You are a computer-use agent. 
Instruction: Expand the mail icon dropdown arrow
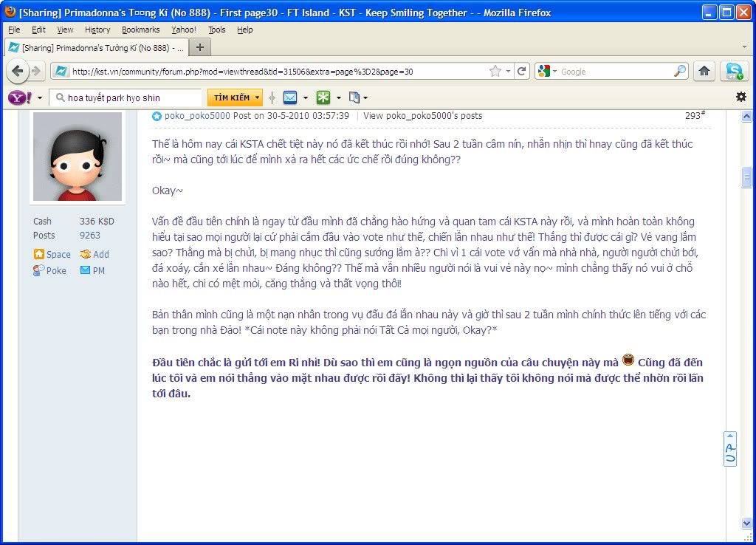306,98
